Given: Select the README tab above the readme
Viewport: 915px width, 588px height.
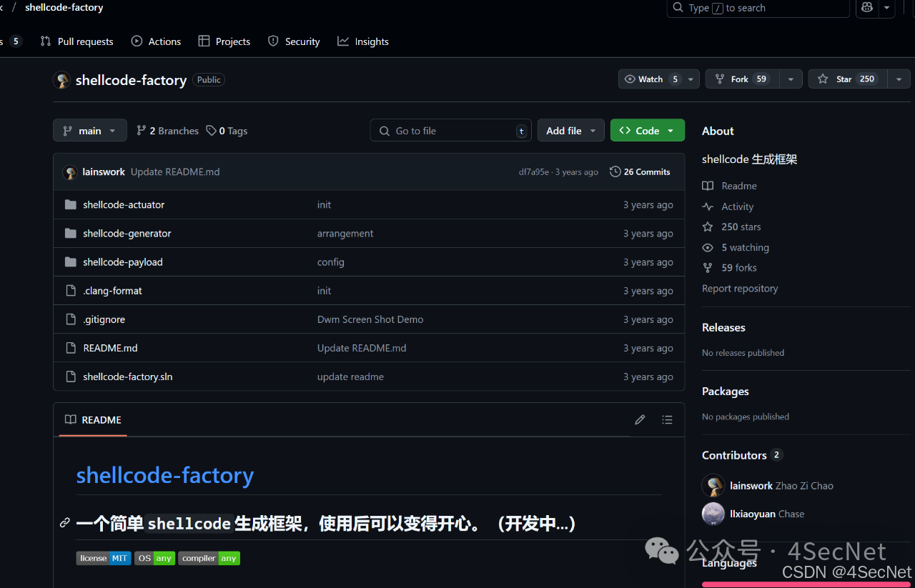Looking at the screenshot, I should click(93, 420).
